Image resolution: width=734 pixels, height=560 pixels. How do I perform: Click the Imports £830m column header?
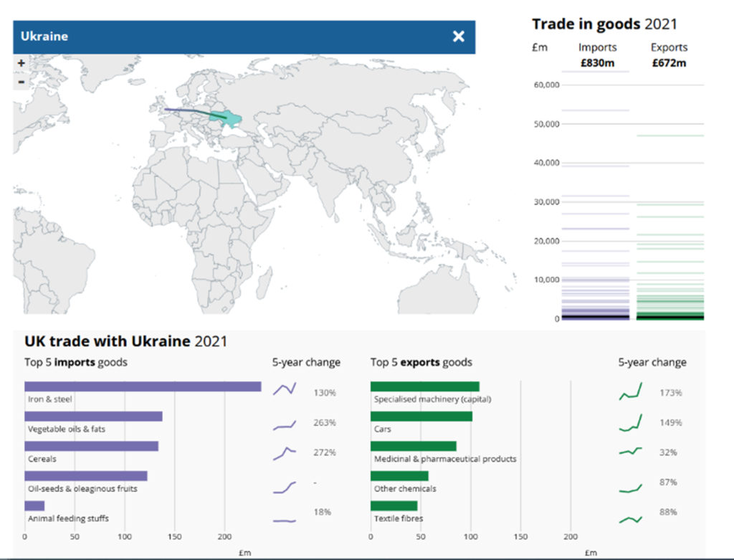(597, 55)
